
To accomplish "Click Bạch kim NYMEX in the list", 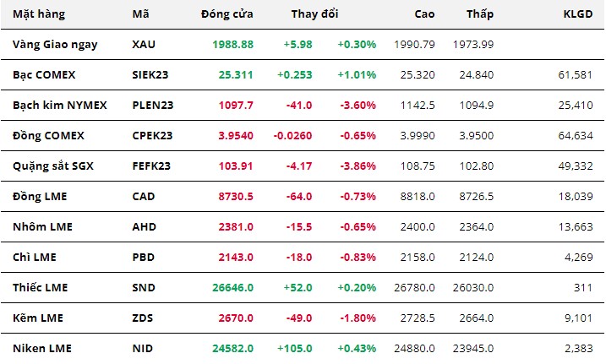I will pyautogui.click(x=58, y=105).
